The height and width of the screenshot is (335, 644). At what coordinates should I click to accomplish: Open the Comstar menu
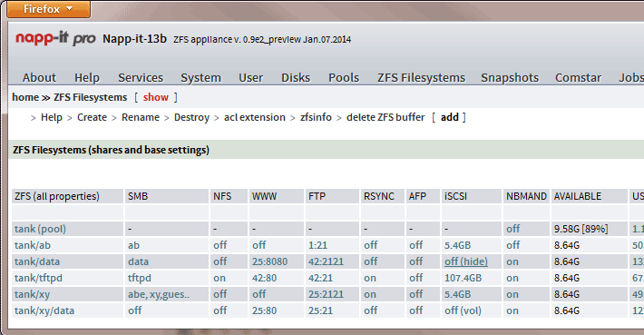coord(578,78)
